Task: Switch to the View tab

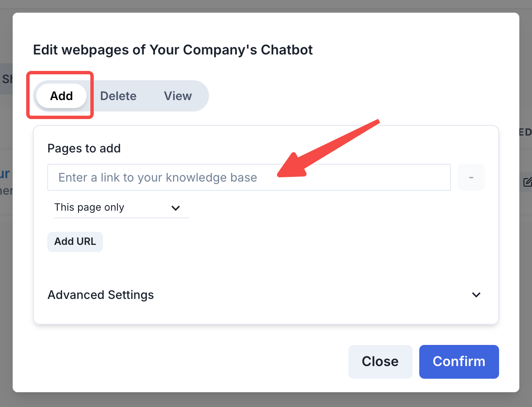Action: 178,96
